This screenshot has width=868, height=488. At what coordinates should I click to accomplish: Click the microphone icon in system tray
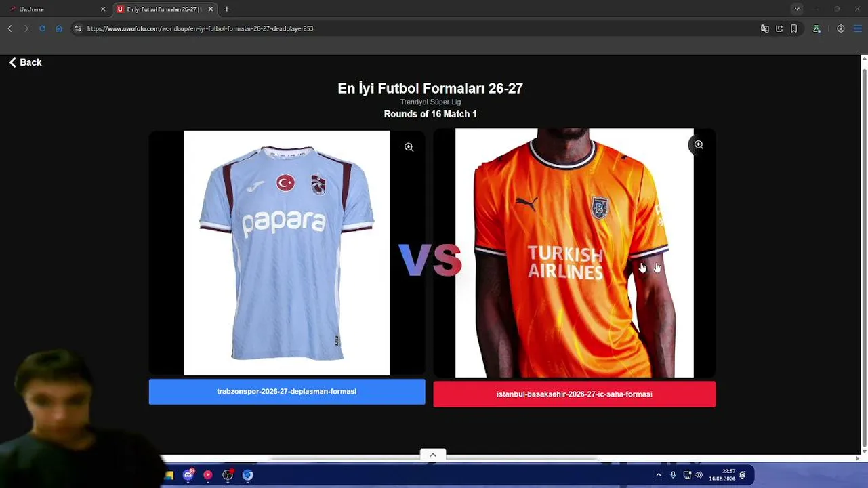tap(673, 475)
